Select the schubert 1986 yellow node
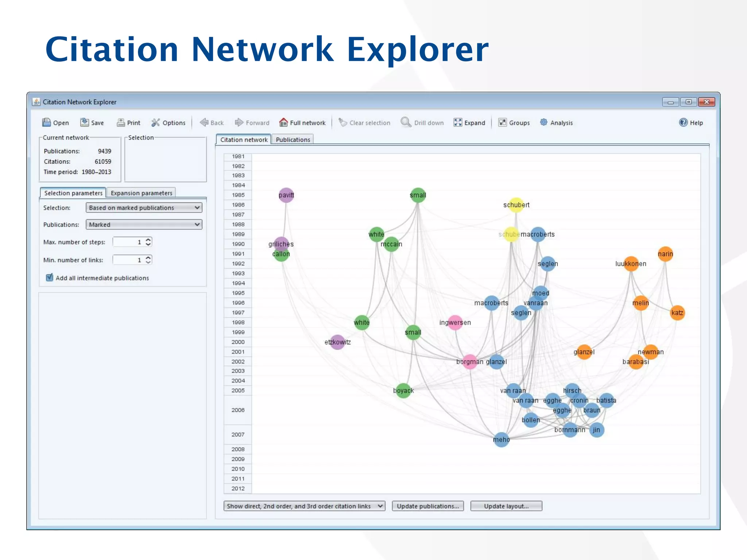This screenshot has width=747, height=560. (x=516, y=205)
